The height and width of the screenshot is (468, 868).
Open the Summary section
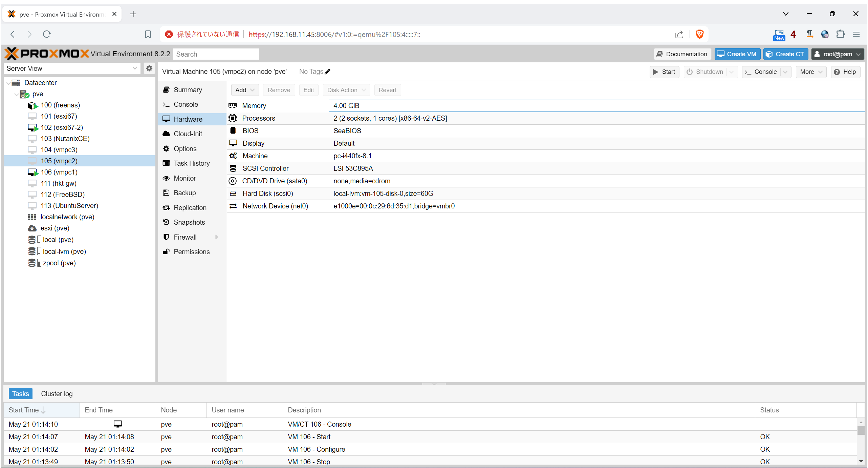[x=192, y=90]
